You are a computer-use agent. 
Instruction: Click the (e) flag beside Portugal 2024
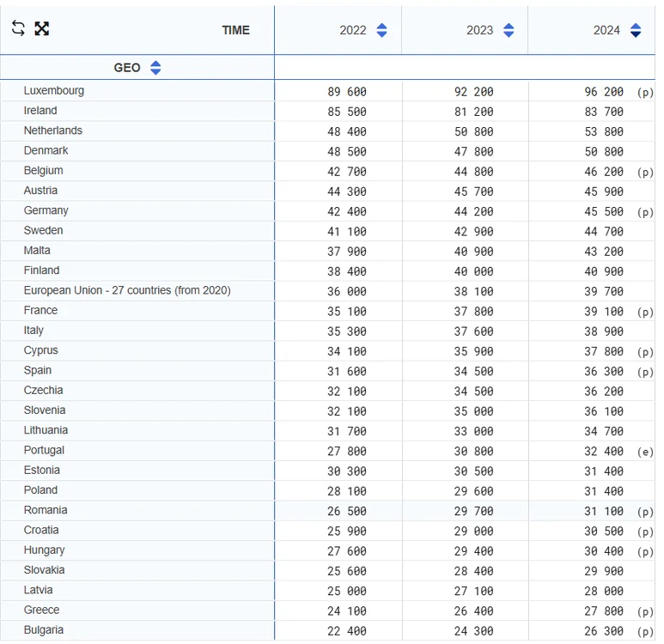coord(645,452)
